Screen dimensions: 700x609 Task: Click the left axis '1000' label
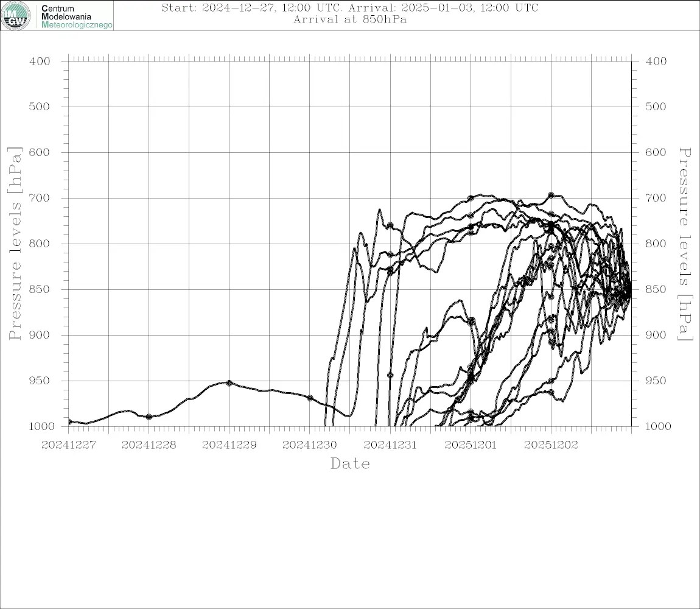click(42, 426)
